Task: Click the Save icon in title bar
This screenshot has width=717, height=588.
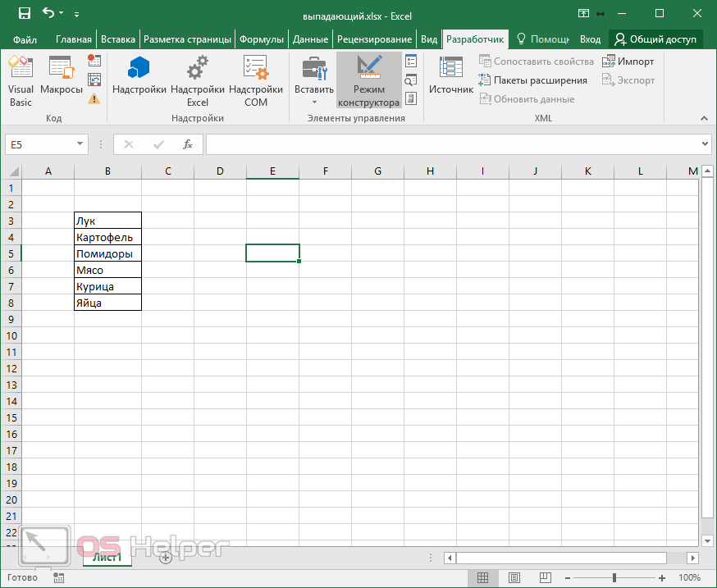Action: point(24,13)
